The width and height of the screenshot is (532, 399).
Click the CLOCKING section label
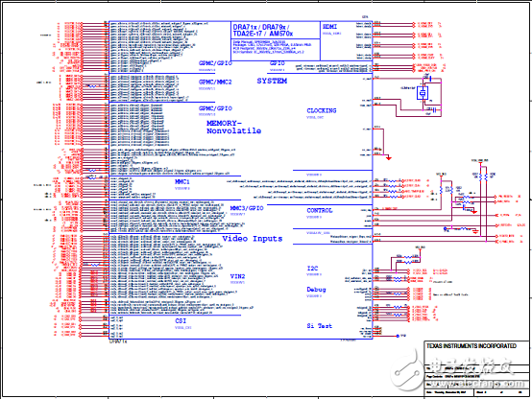click(322, 111)
